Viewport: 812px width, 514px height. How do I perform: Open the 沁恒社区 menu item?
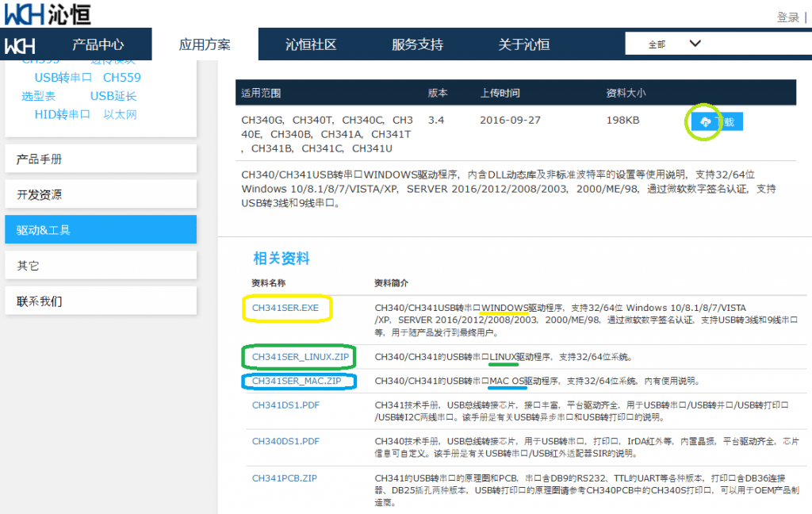[x=311, y=44]
